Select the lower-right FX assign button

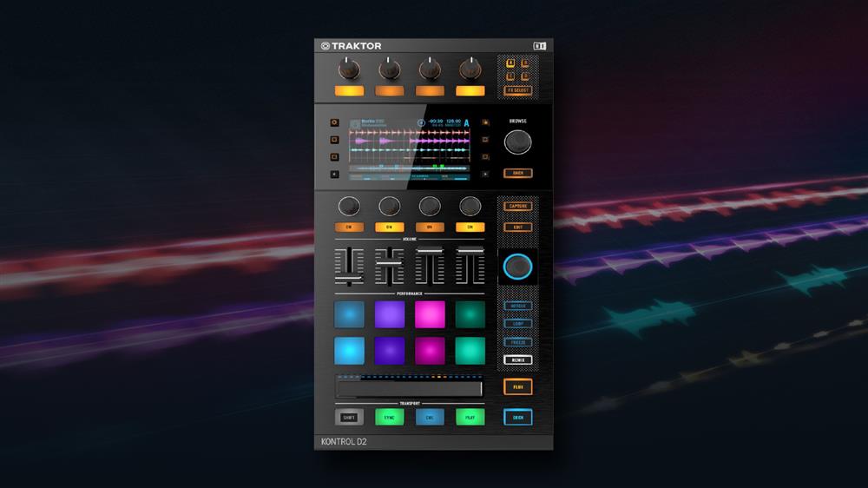pyautogui.click(x=525, y=76)
